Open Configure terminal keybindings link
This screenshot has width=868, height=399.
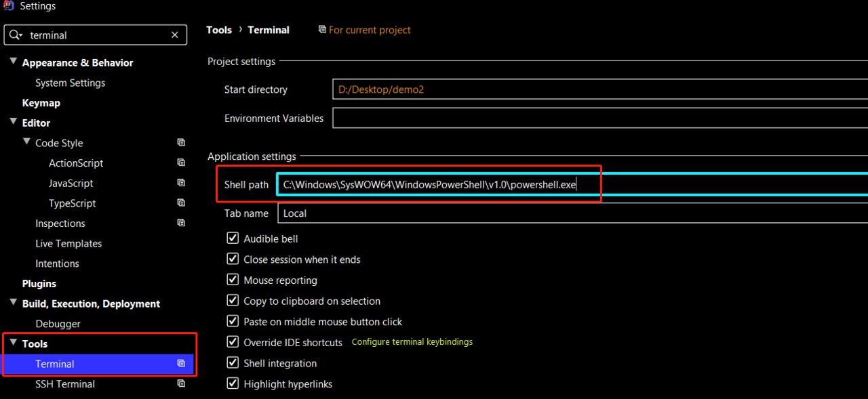tap(412, 342)
